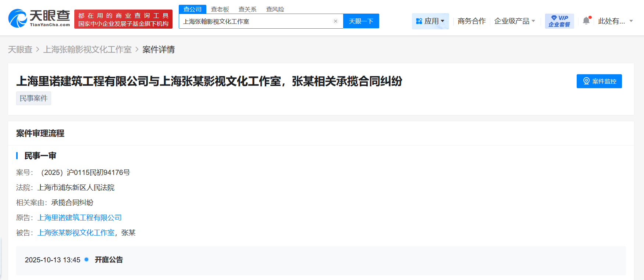Screen dimensions: 644x280
Task: Click case number (2025)沪0115民初94176号
Action: point(85,172)
